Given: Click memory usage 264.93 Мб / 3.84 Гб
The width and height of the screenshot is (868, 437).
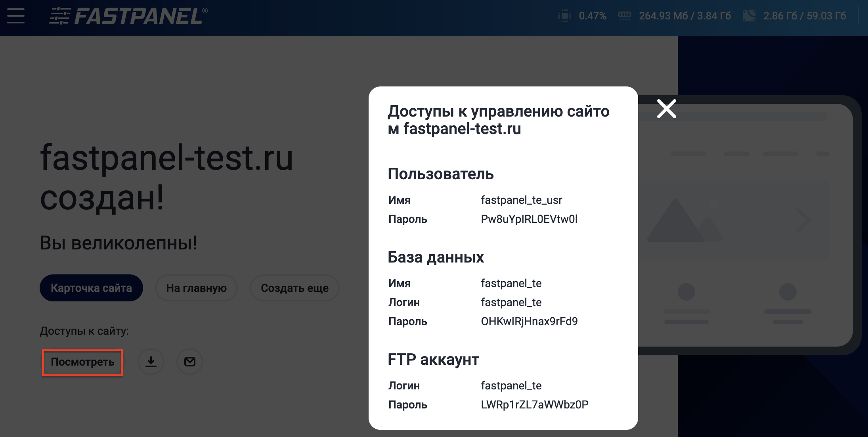Looking at the screenshot, I should tap(685, 16).
